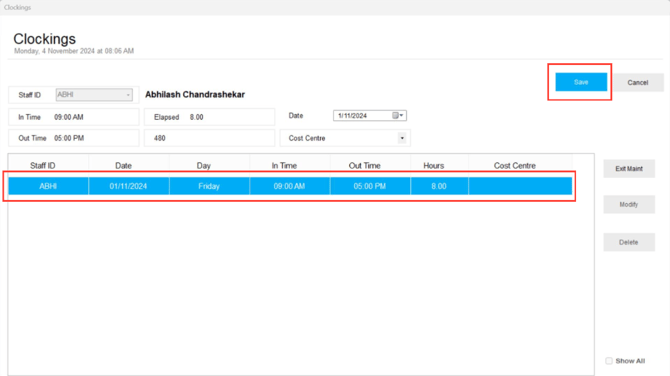The height and width of the screenshot is (376, 670).
Task: Click the field showing 480
Action: point(209,138)
